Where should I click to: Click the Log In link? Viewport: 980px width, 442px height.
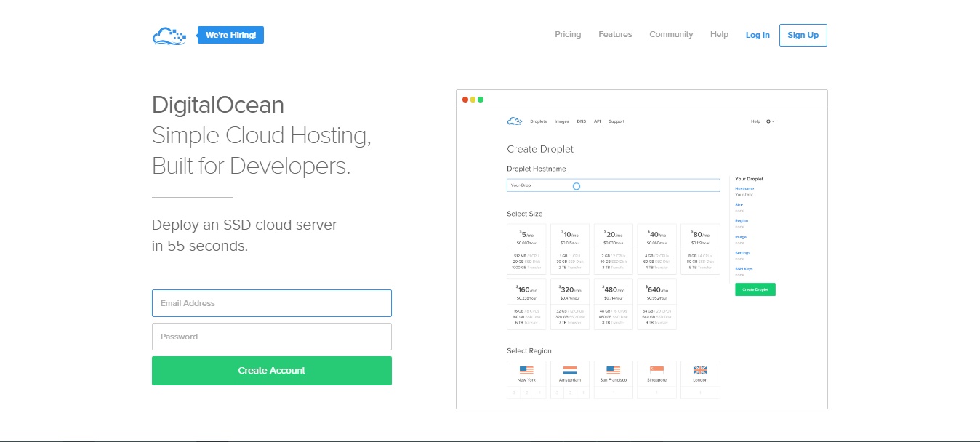pos(758,35)
